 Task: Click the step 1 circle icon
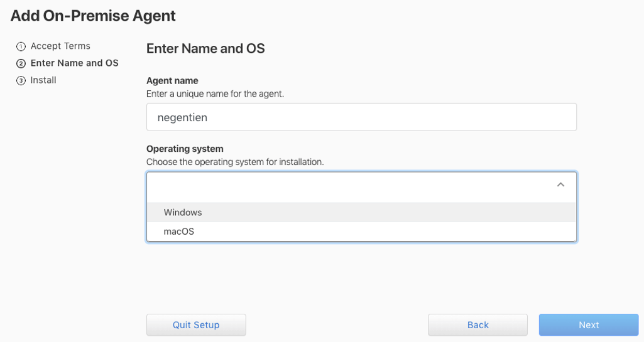point(21,46)
